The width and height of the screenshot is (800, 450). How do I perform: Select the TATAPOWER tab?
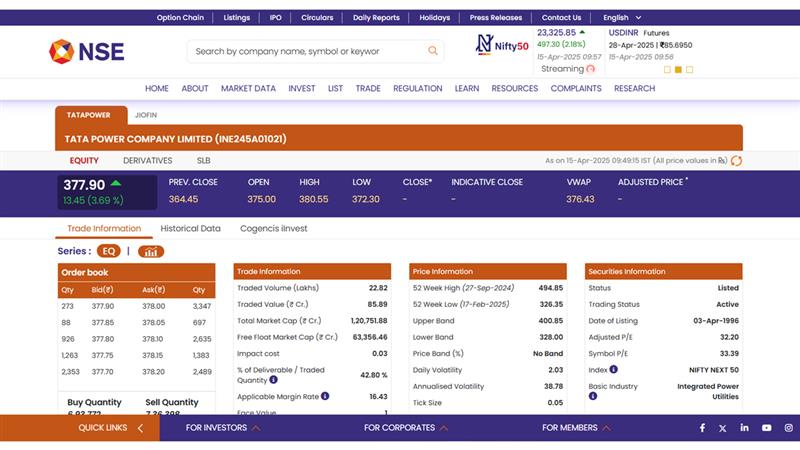(91, 115)
